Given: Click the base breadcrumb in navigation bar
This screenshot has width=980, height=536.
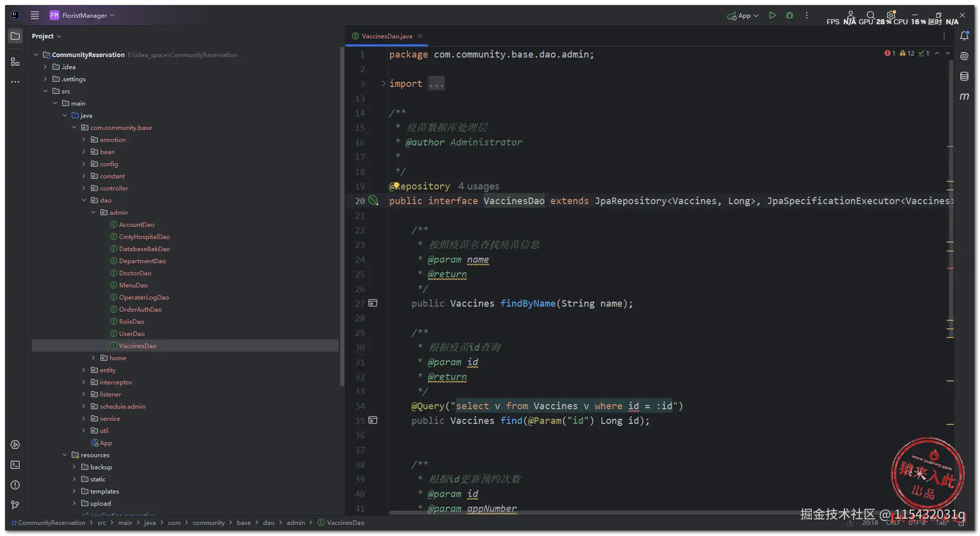Looking at the screenshot, I should click(244, 522).
